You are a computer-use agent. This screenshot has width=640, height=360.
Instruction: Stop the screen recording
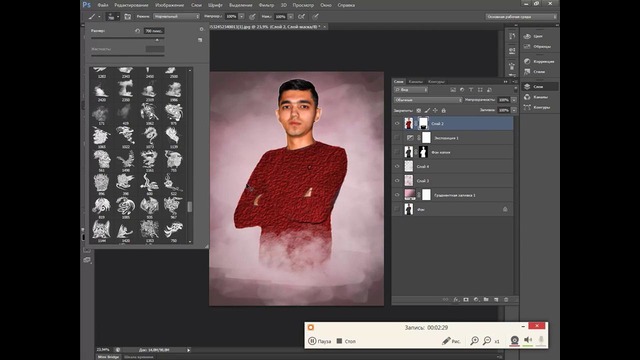tap(346, 341)
